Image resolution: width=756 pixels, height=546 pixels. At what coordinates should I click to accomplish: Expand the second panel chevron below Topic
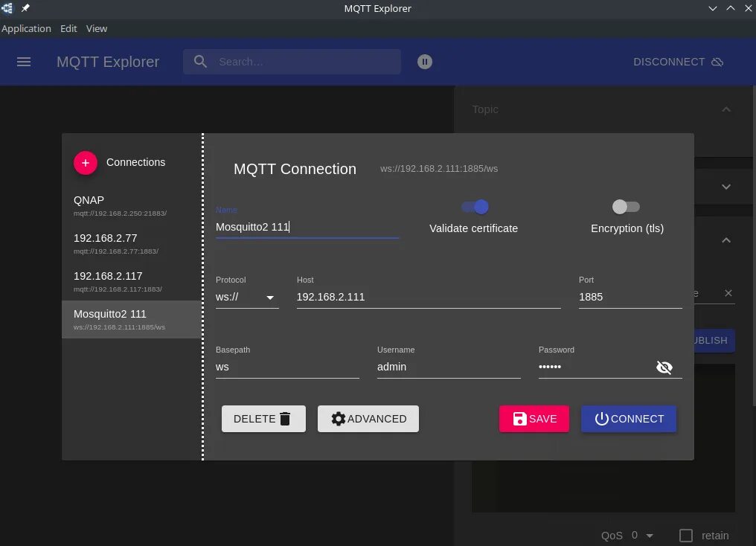(726, 187)
